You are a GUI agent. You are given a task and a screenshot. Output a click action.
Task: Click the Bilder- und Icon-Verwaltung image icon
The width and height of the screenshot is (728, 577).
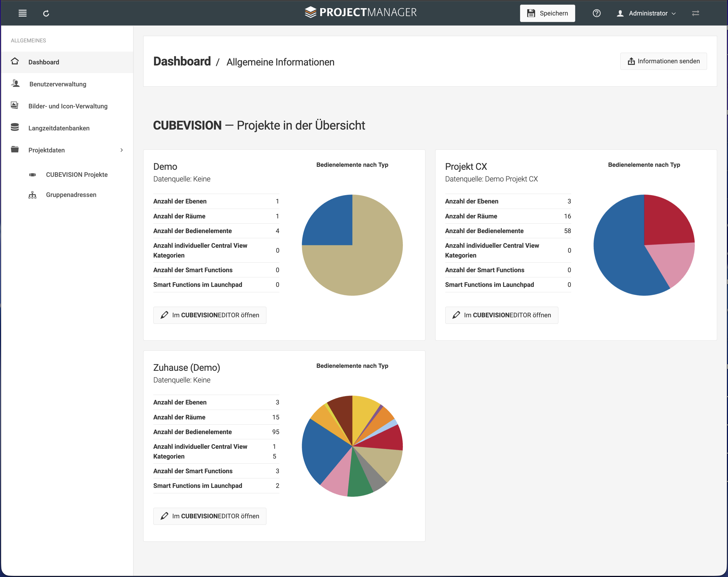(x=14, y=105)
